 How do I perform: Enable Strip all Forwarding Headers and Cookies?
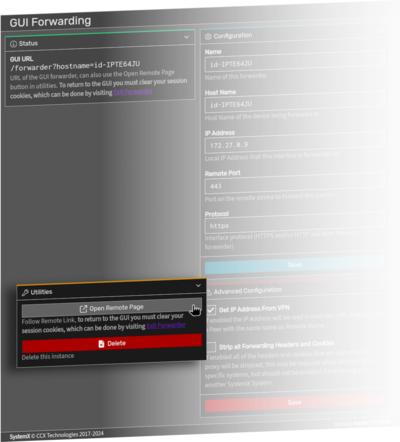(211, 347)
